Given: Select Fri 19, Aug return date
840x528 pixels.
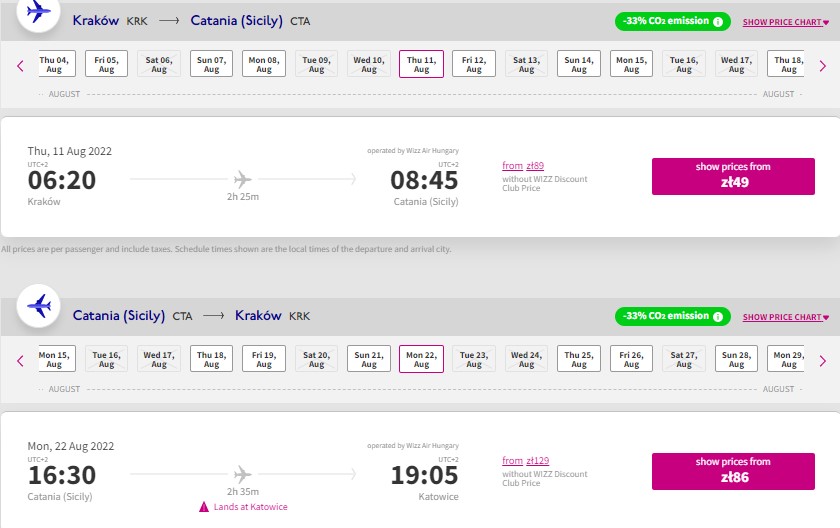Looking at the screenshot, I should click(264, 359).
